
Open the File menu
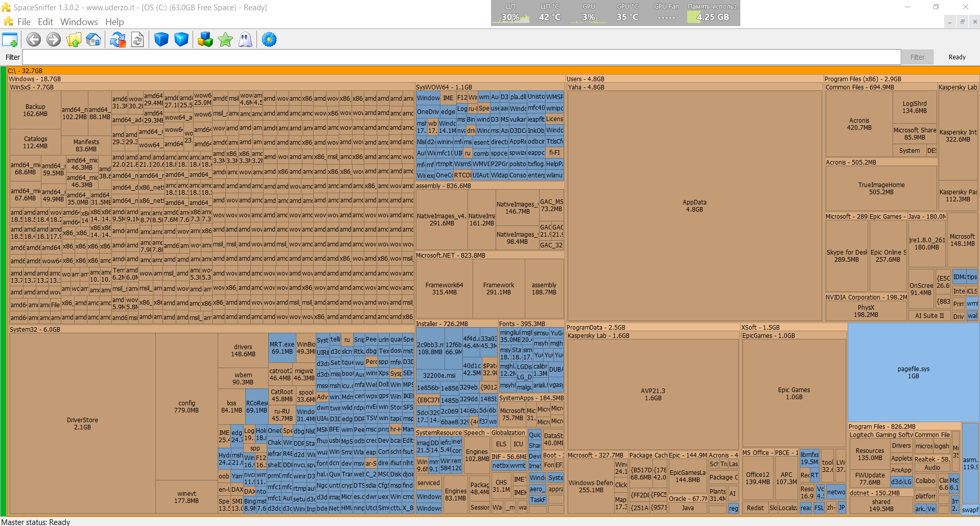(24, 22)
